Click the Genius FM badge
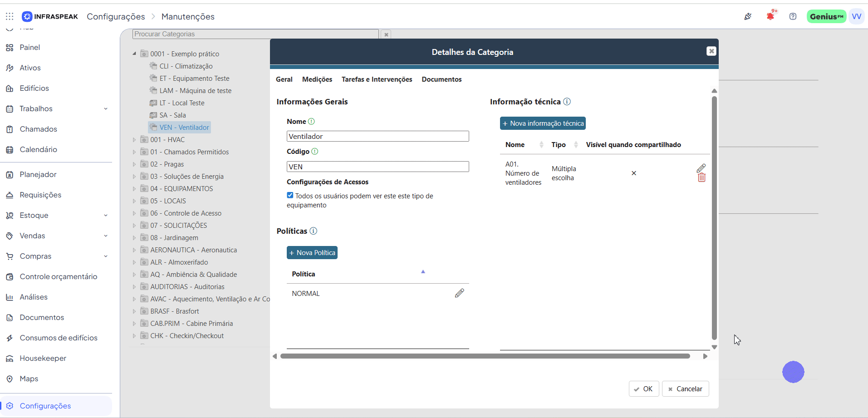Screen dimensions: 868x418 point(826,16)
